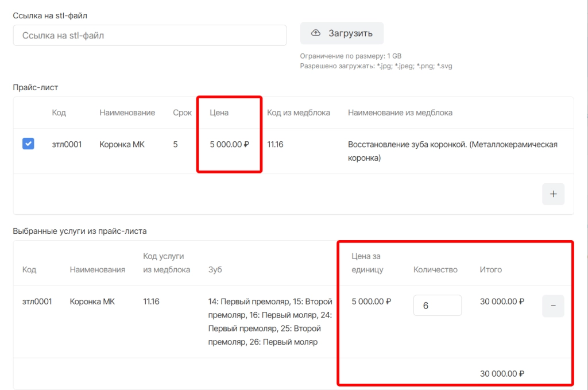
Task: Focus the Ссылка на stl-файл input field
Action: click(x=150, y=35)
